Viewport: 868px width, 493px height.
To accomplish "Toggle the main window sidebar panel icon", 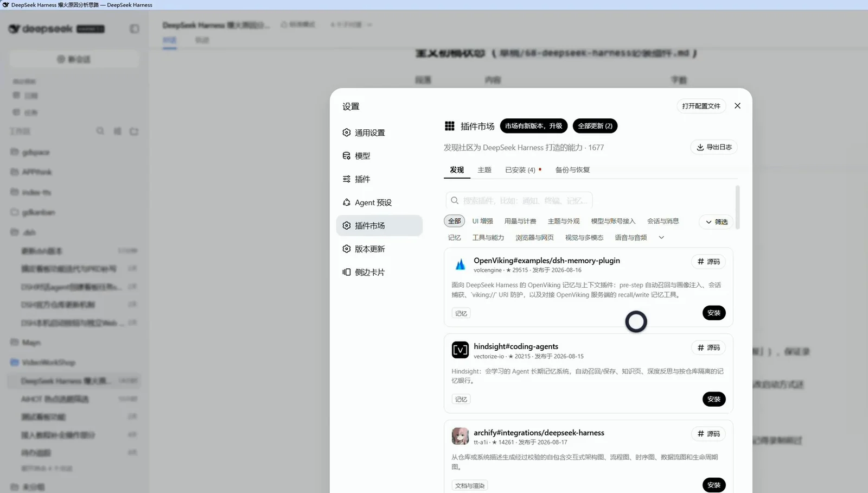I will (x=135, y=29).
